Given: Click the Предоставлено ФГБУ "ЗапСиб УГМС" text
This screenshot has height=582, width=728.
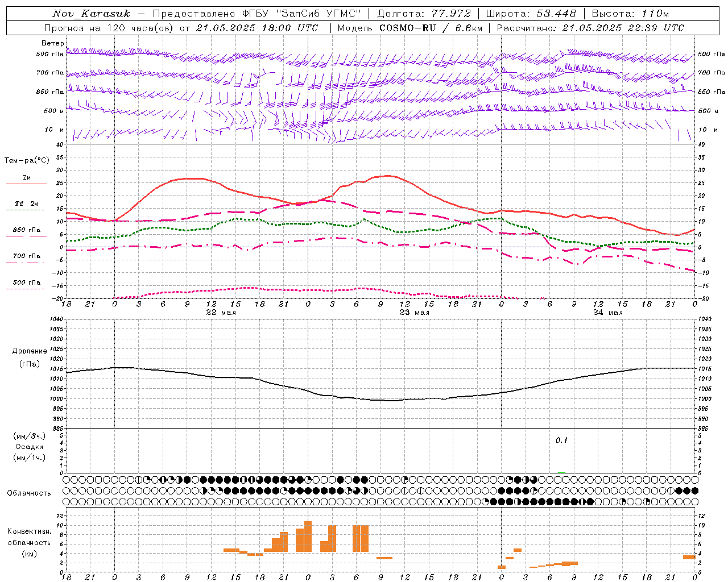Looking at the screenshot, I should (x=257, y=14).
